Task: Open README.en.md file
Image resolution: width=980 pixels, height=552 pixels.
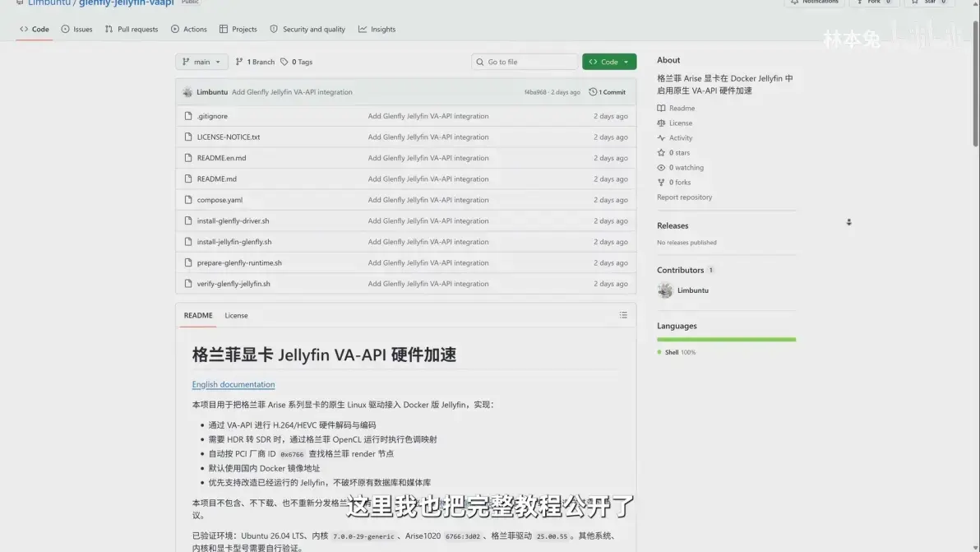Action: point(221,158)
